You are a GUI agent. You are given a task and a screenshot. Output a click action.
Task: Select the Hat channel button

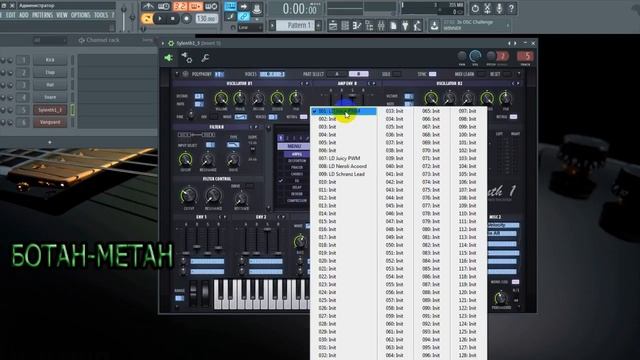50,85
